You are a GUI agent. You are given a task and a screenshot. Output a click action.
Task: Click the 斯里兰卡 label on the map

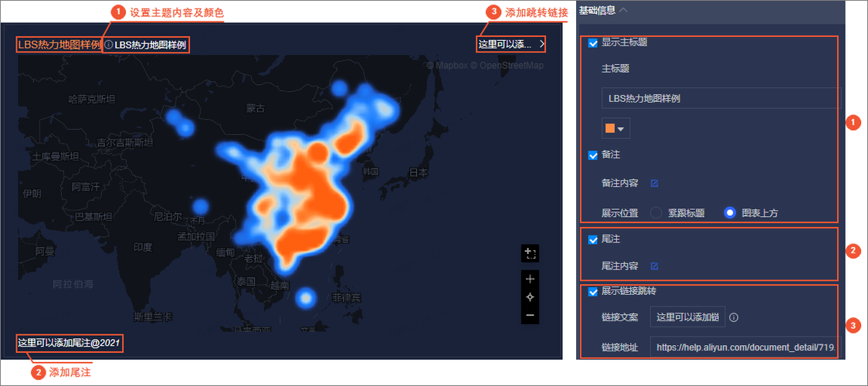[x=153, y=317]
